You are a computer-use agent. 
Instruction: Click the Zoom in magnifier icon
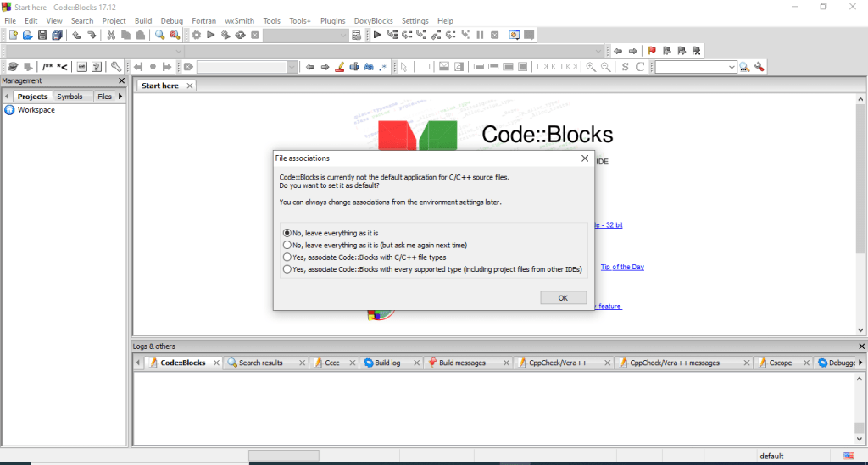(x=591, y=67)
